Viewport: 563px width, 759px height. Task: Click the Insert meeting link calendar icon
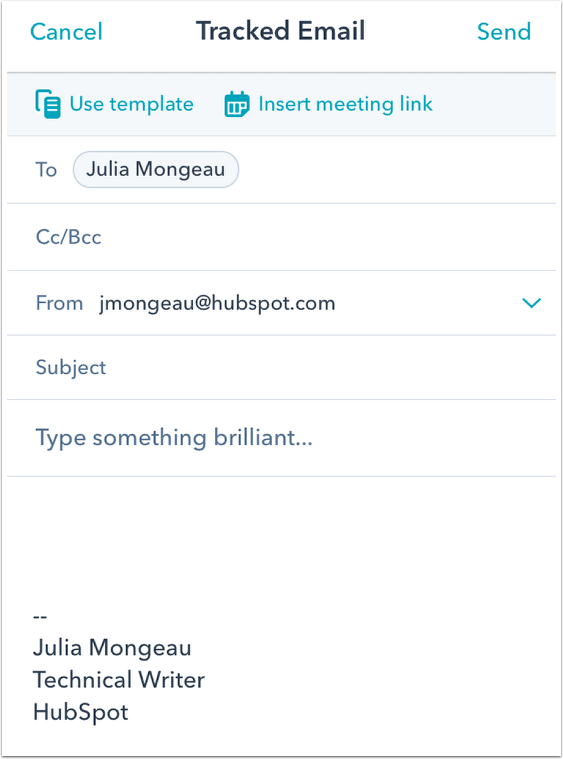pos(237,104)
